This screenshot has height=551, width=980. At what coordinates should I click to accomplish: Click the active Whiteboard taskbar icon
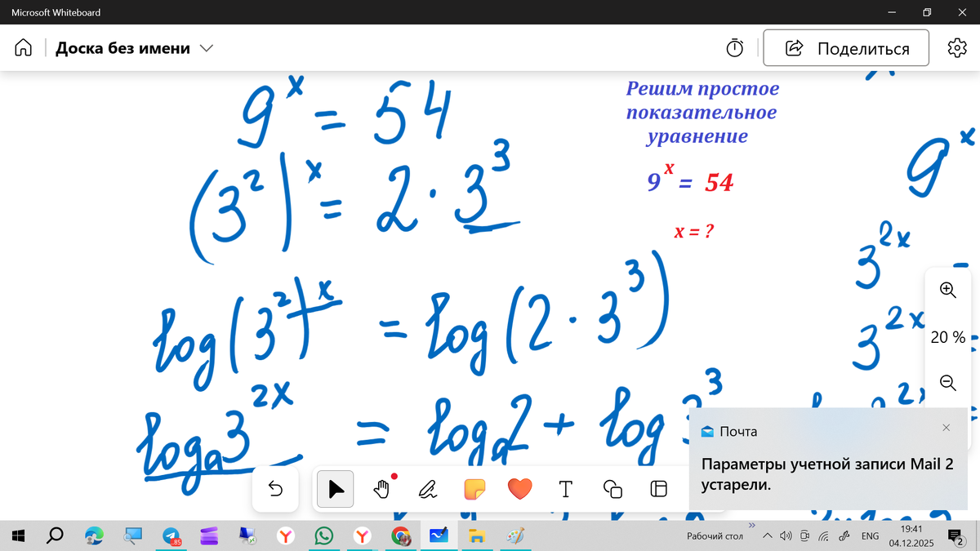click(439, 535)
